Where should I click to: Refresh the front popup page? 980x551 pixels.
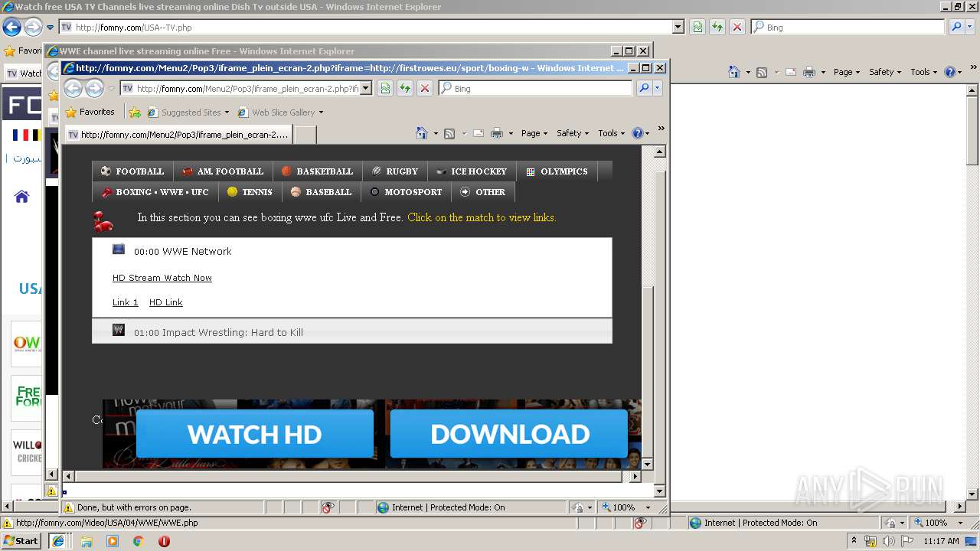pos(405,88)
